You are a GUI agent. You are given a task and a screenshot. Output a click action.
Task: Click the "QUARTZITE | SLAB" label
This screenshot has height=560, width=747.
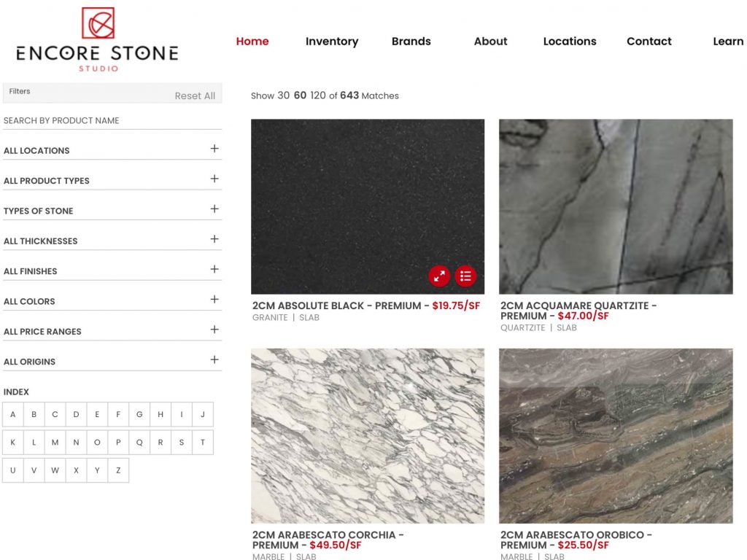pyautogui.click(x=539, y=327)
